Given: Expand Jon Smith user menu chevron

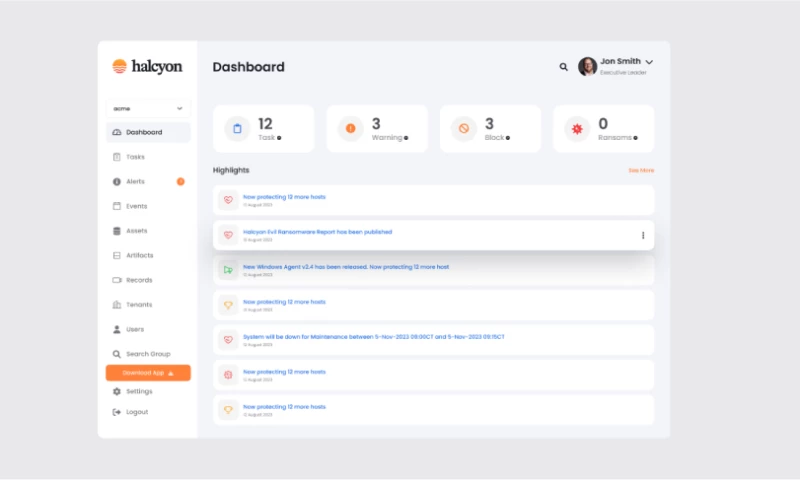Looking at the screenshot, I should click(x=650, y=62).
